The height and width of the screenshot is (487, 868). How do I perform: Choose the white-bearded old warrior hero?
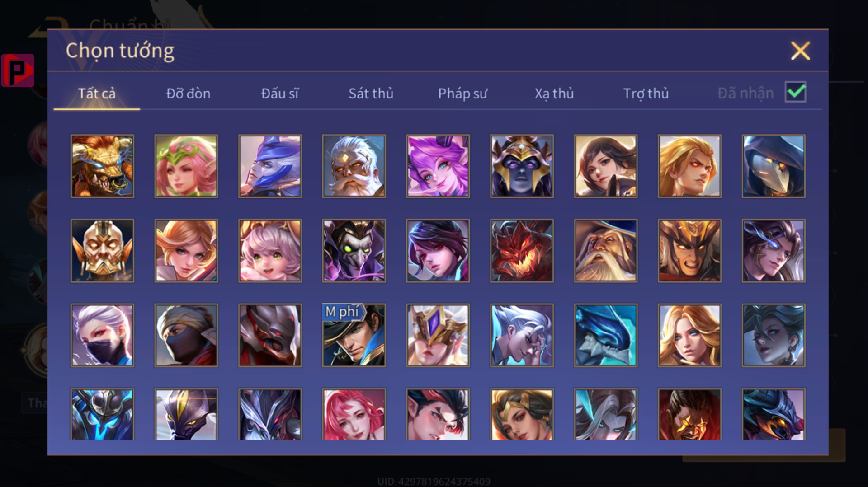(354, 166)
